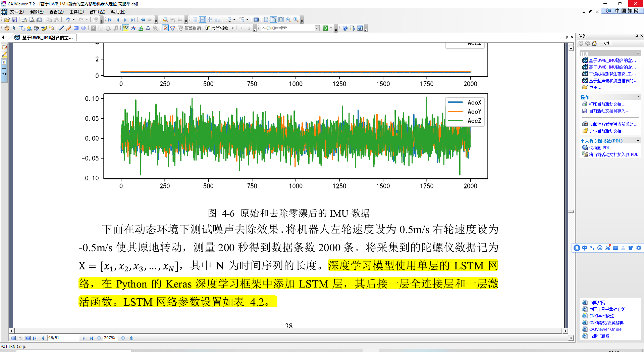The width and height of the screenshot is (644, 352).
Task: Select the Hand tool
Action: coord(7,28)
